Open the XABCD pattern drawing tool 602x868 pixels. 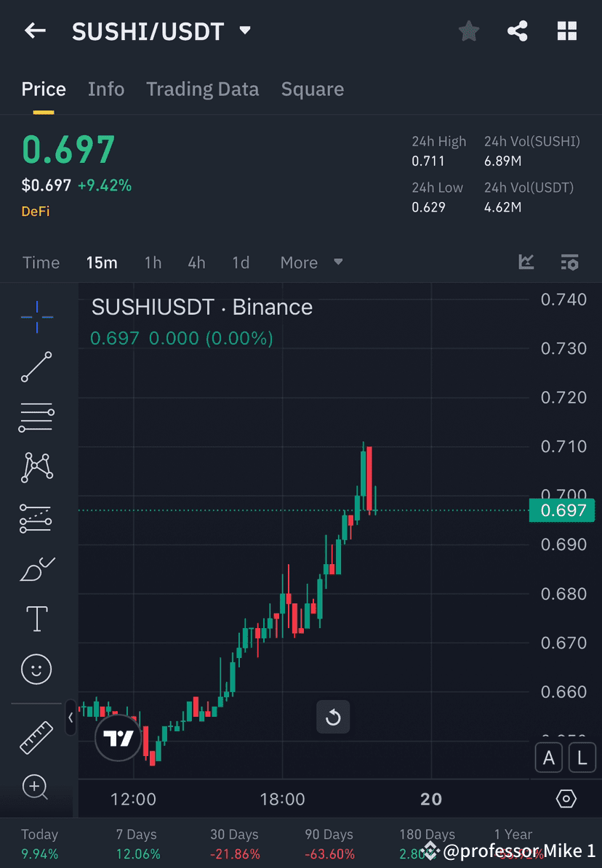[x=36, y=467]
